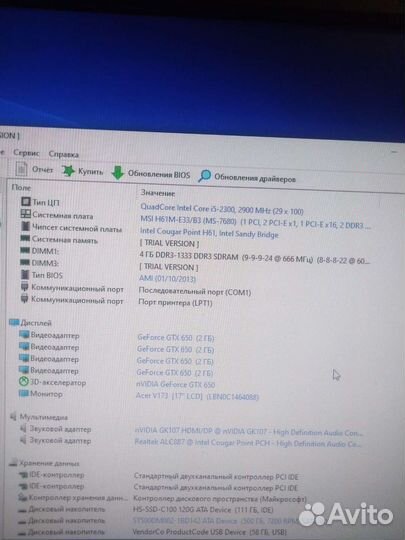The height and width of the screenshot is (540, 405).
Task: Click the Поле column header
Action: tap(21, 187)
